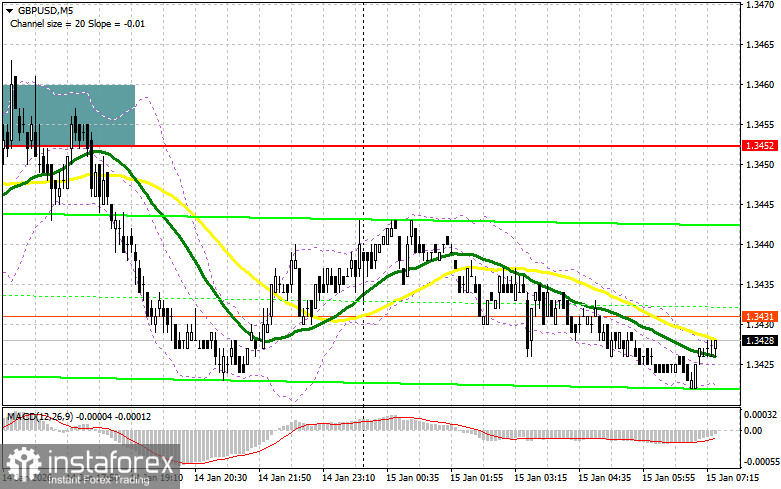
Task: Click the 15 Jan 07:15 time label
Action: pos(733,478)
